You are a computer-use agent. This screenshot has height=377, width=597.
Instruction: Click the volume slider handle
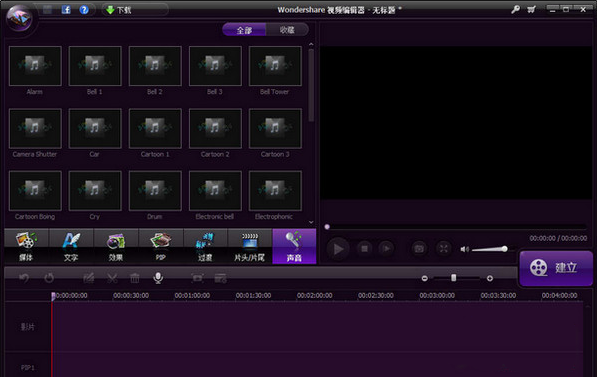pos(504,249)
